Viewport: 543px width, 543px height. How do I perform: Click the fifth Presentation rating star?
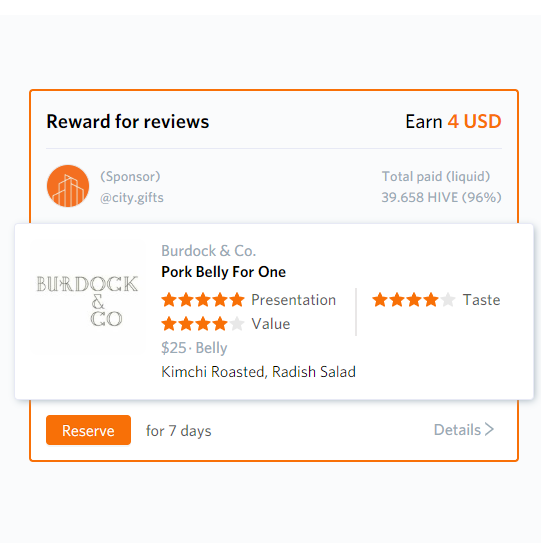237,300
